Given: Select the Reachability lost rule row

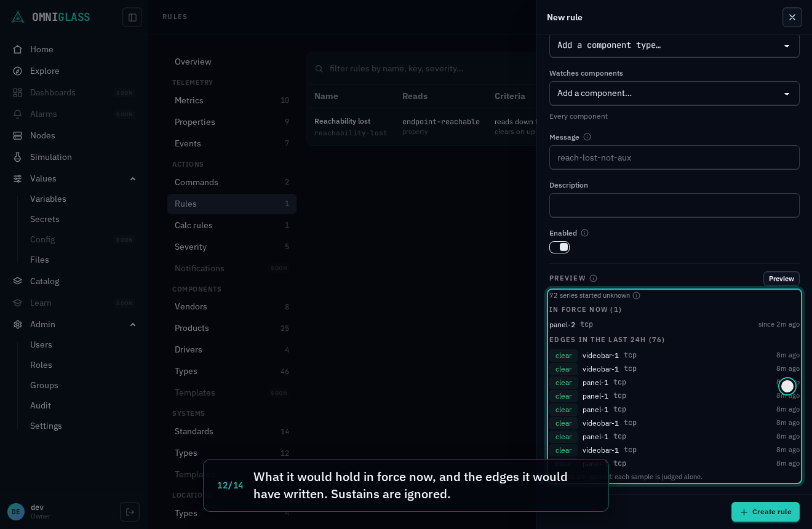Looking at the screenshot, I should (x=421, y=127).
